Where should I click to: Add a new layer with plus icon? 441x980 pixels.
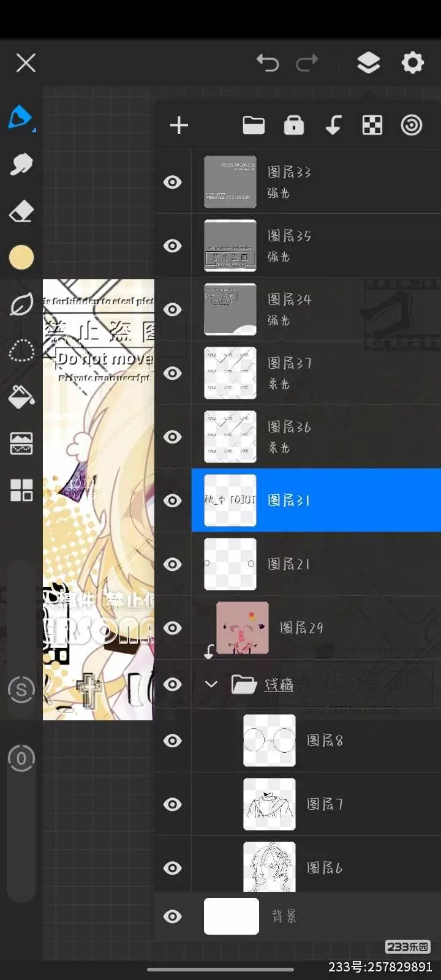pos(179,126)
